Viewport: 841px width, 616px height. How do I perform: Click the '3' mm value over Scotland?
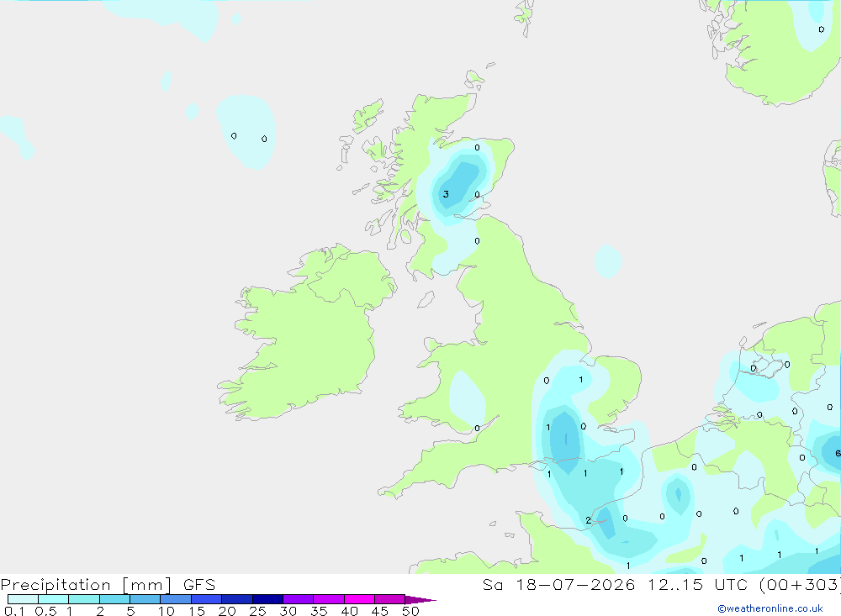(446, 195)
